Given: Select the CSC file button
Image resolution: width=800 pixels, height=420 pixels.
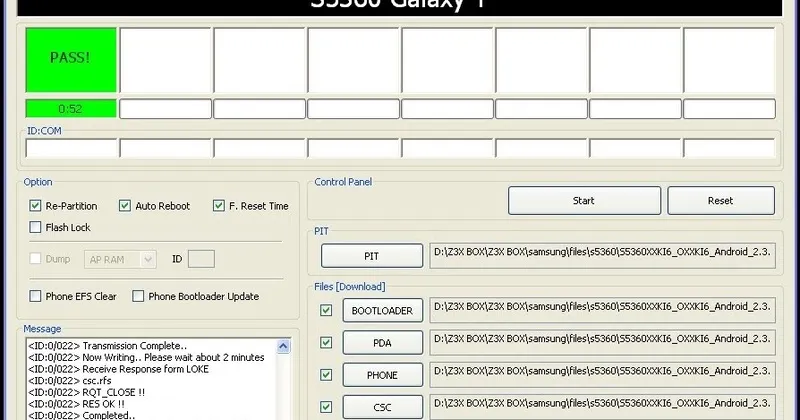Looking at the screenshot, I should (x=382, y=407).
